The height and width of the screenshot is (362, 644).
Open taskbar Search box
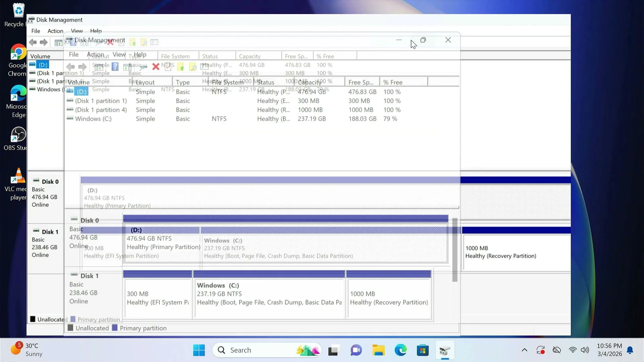coord(266,350)
